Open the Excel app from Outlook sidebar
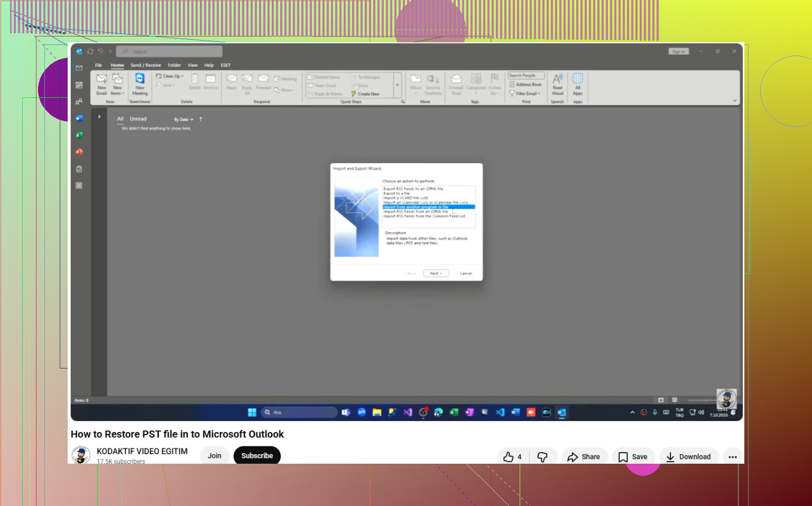812x506 pixels. pos(79,135)
